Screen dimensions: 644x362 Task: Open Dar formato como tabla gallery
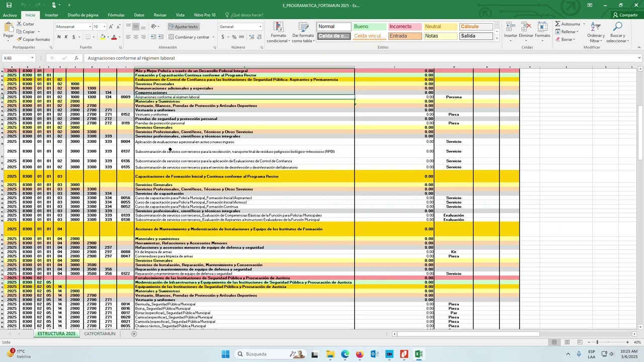point(303,33)
